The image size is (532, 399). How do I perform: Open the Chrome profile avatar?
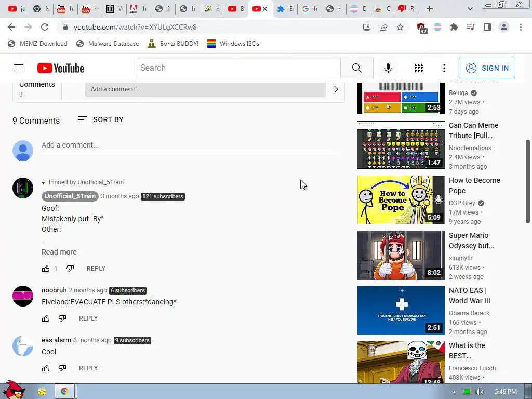(x=504, y=27)
